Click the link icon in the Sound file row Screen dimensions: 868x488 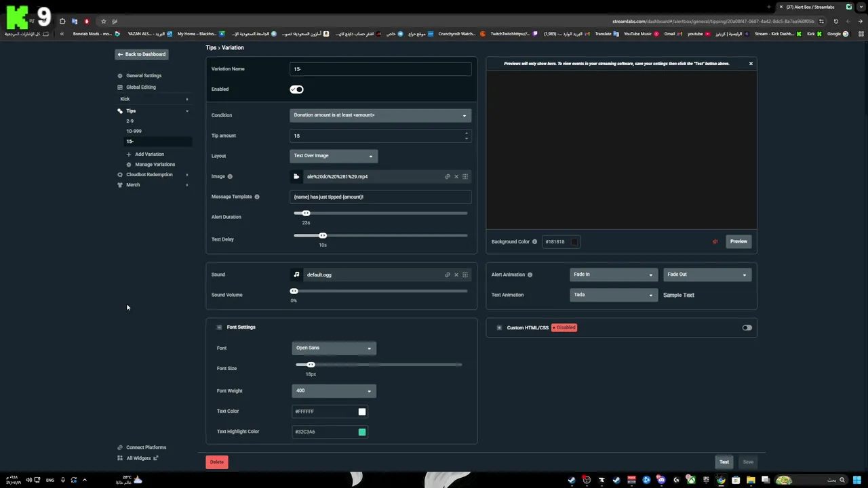pos(447,274)
